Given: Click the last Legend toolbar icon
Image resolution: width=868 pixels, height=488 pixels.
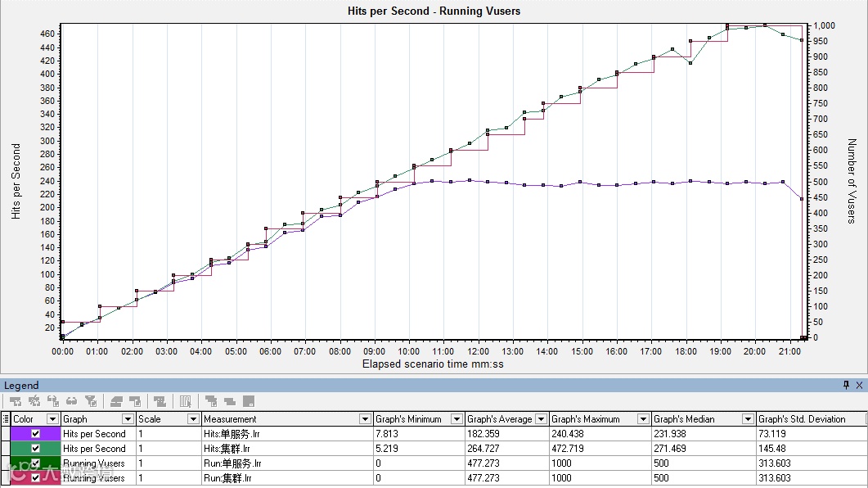Looking at the screenshot, I should [x=249, y=401].
